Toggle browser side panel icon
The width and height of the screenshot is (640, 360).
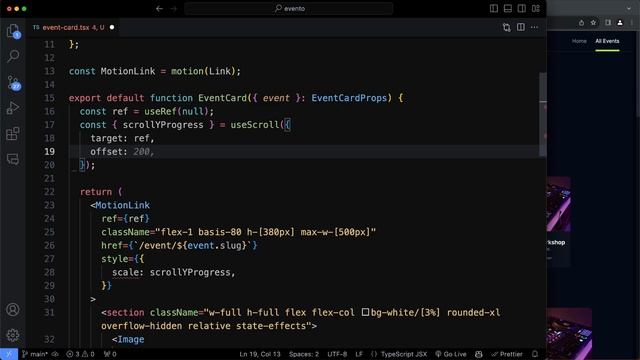[608, 23]
